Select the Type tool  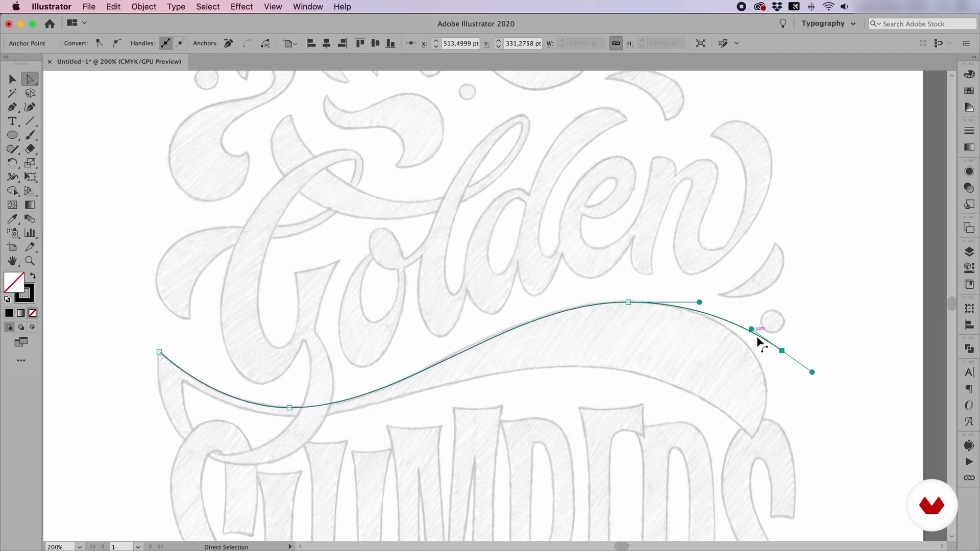coord(12,121)
